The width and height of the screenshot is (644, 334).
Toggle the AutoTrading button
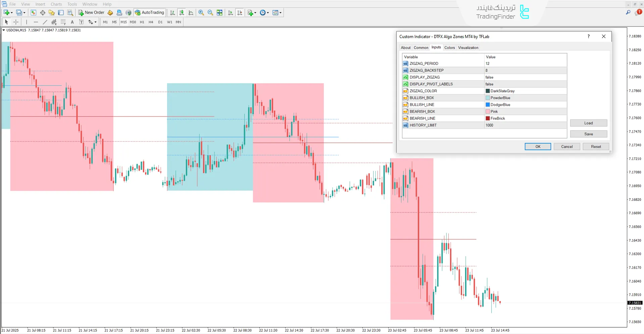click(150, 12)
